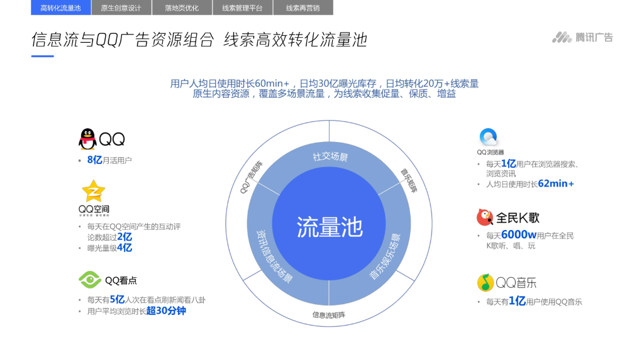Select the 资讯信息流场景 ring segment
Viewport: 644px width, 362px height.
click(274, 256)
